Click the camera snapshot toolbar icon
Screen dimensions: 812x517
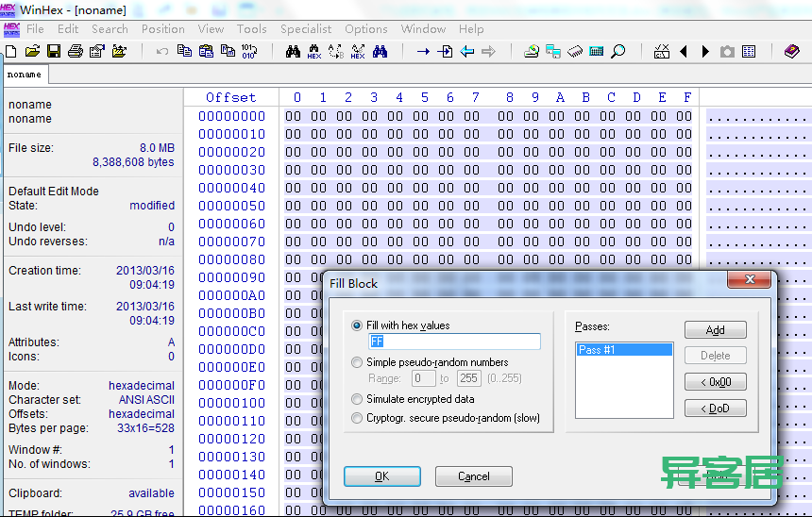727,51
